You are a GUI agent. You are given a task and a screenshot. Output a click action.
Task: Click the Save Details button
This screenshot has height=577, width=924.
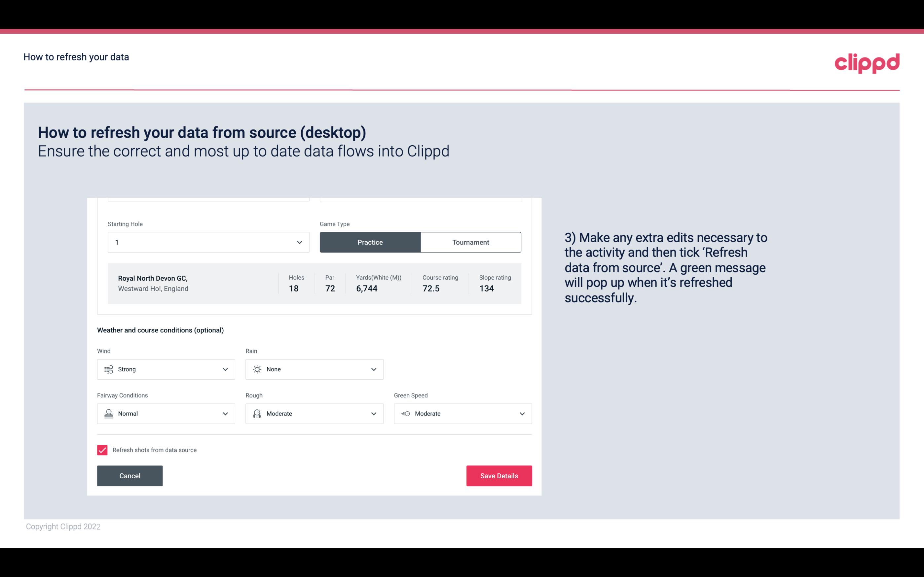pyautogui.click(x=499, y=475)
